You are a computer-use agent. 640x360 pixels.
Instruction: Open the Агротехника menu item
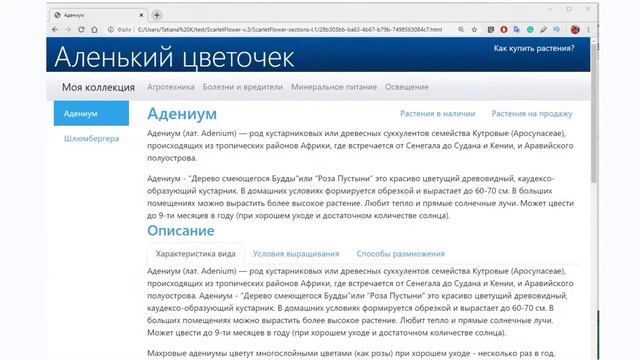click(x=171, y=87)
